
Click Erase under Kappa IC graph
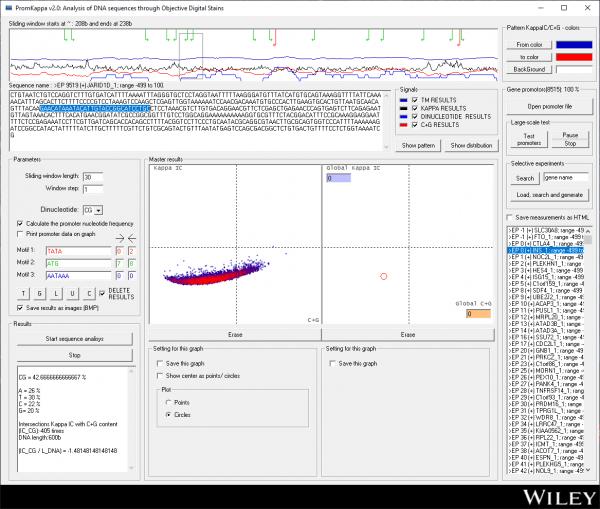pos(235,334)
